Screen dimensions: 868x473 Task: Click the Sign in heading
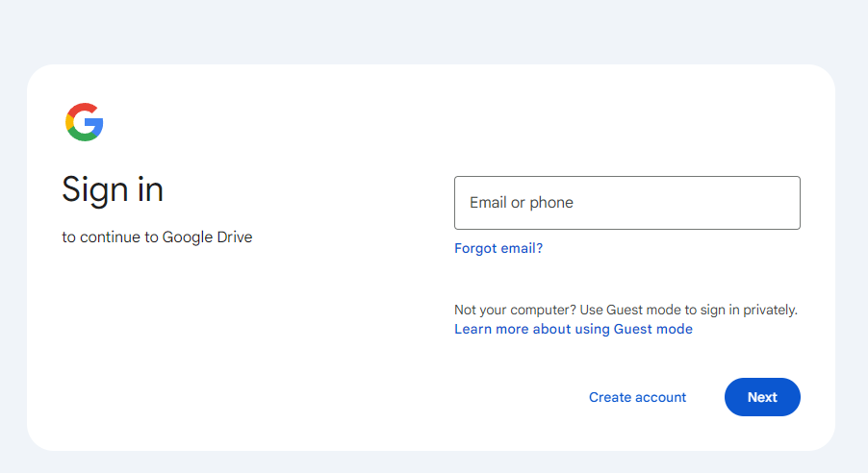pyautogui.click(x=113, y=189)
